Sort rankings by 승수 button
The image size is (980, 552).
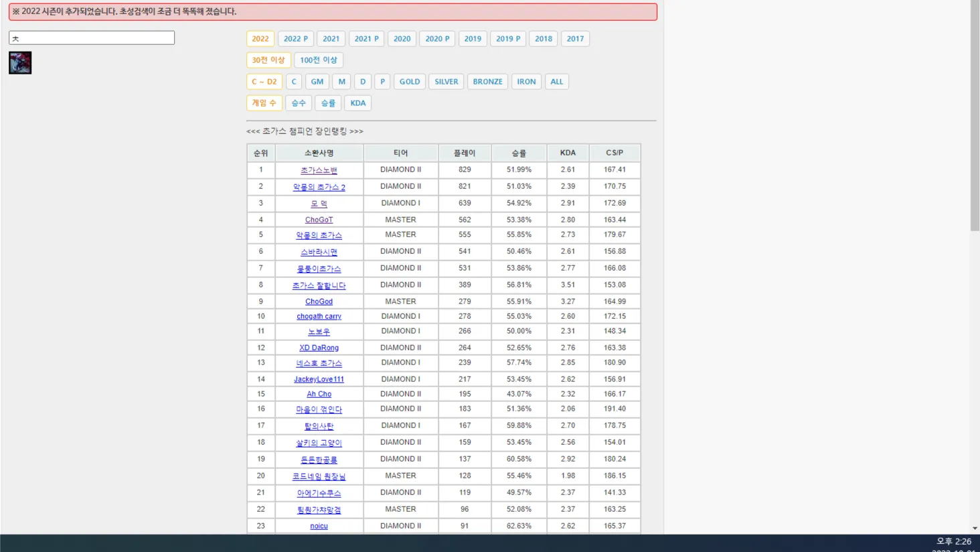299,103
